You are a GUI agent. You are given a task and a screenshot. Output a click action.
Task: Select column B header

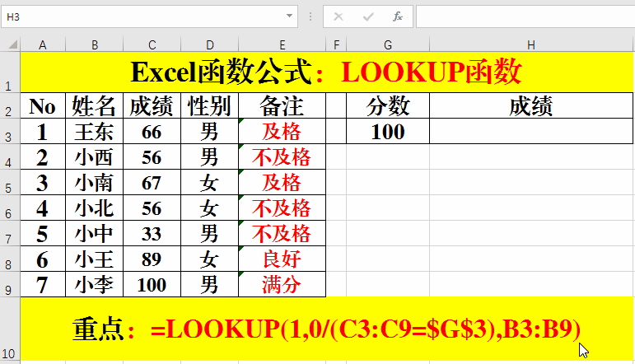coord(95,45)
